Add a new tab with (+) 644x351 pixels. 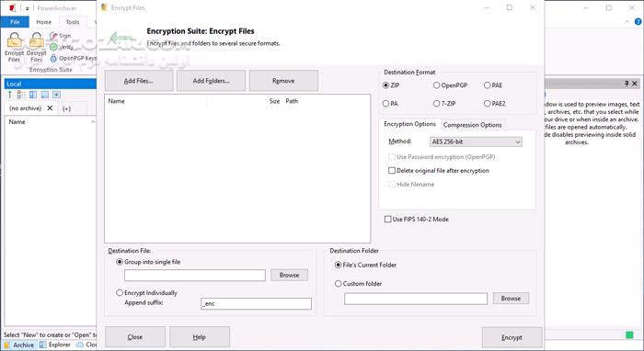pos(66,108)
